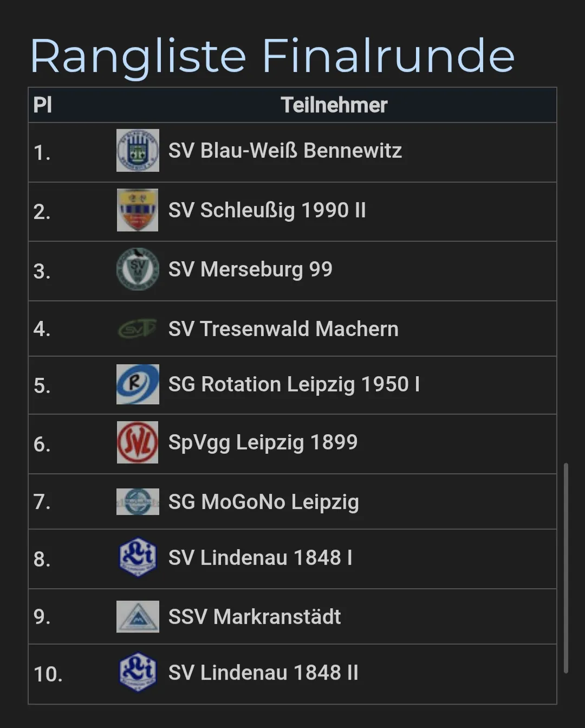Click the SV Lindenau 1848 II logo
Image resolution: width=585 pixels, height=728 pixels.
click(138, 673)
